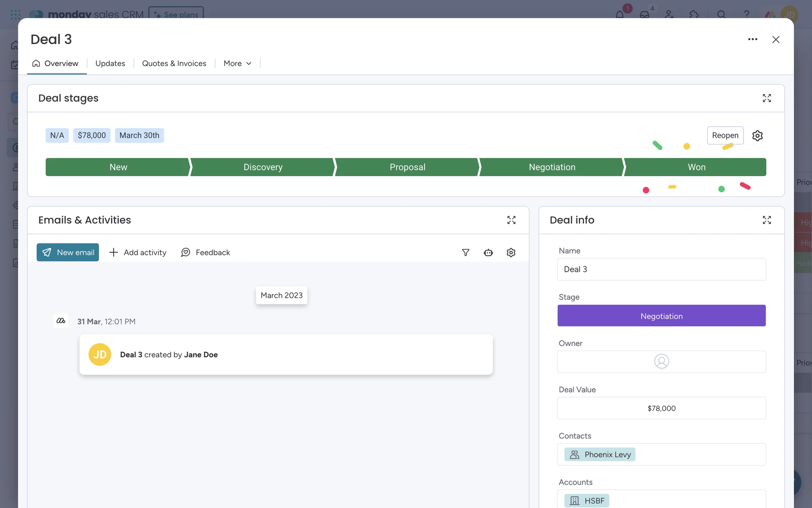The height and width of the screenshot is (508, 812).
Task: Click the New email button
Action: click(68, 252)
